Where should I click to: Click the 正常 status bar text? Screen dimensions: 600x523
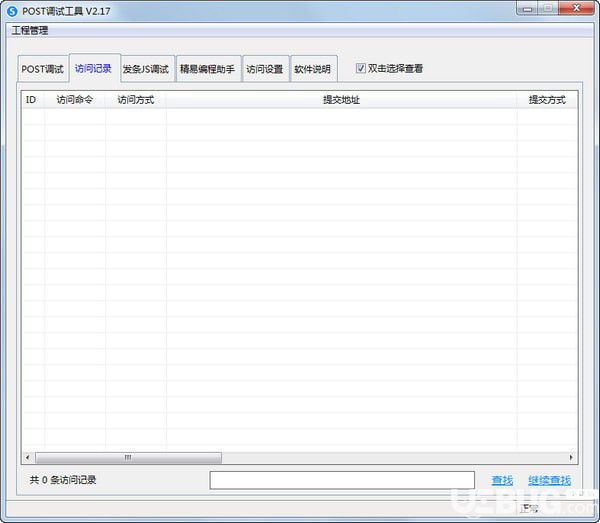pos(529,508)
